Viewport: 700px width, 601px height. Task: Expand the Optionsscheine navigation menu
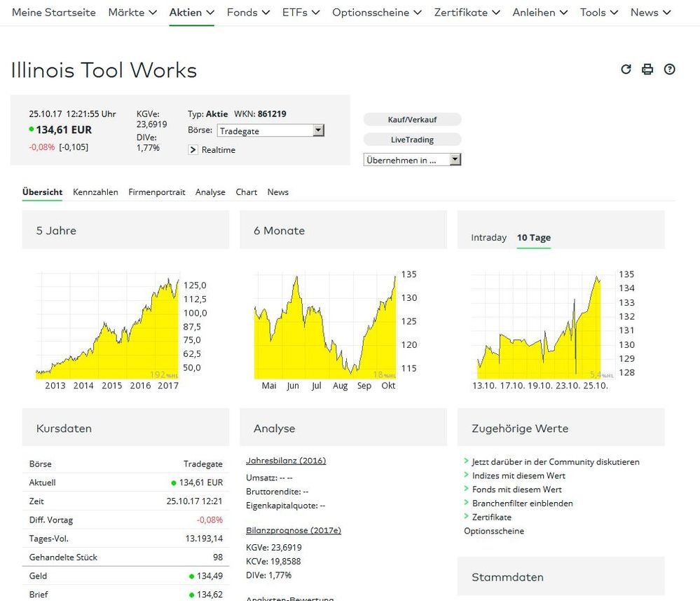pyautogui.click(x=376, y=13)
